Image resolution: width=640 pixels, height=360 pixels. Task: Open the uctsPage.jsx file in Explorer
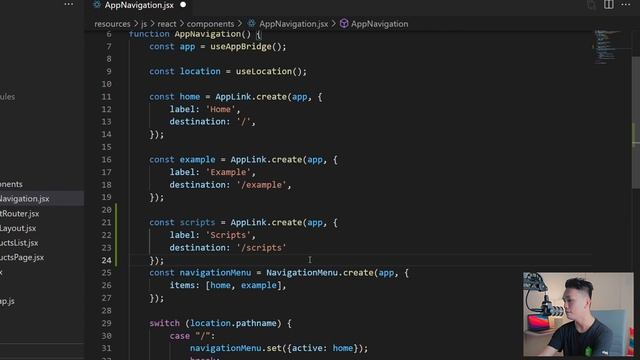(x=22, y=258)
